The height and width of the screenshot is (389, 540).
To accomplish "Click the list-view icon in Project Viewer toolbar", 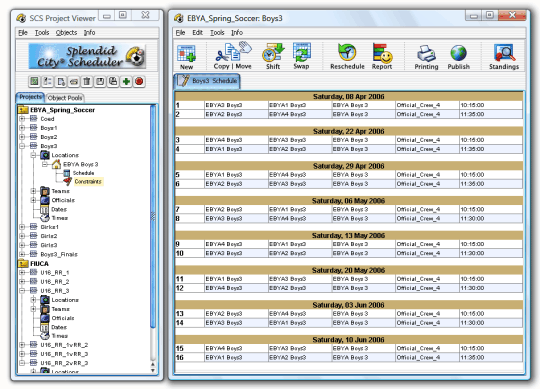I will tap(47, 82).
